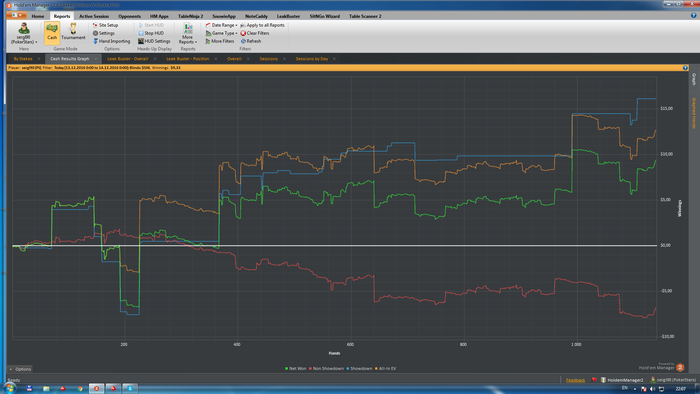The width and height of the screenshot is (700, 394).
Task: Expand the Game Type dropdown
Action: pyautogui.click(x=221, y=33)
